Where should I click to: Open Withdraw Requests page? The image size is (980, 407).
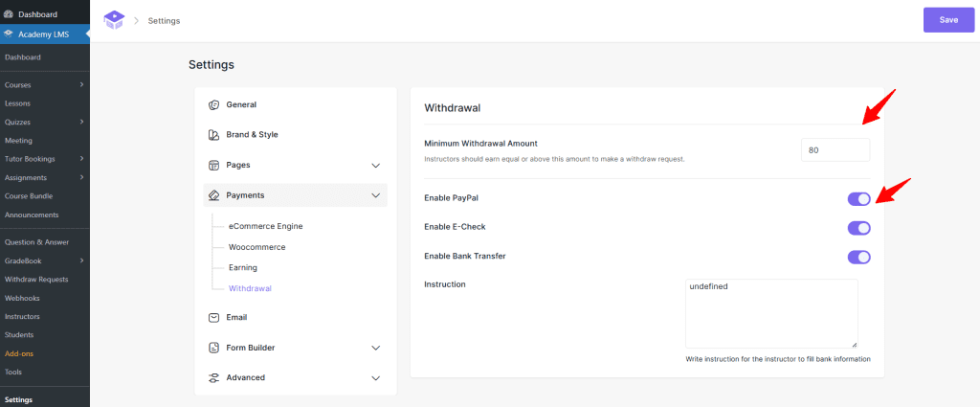pos(36,280)
